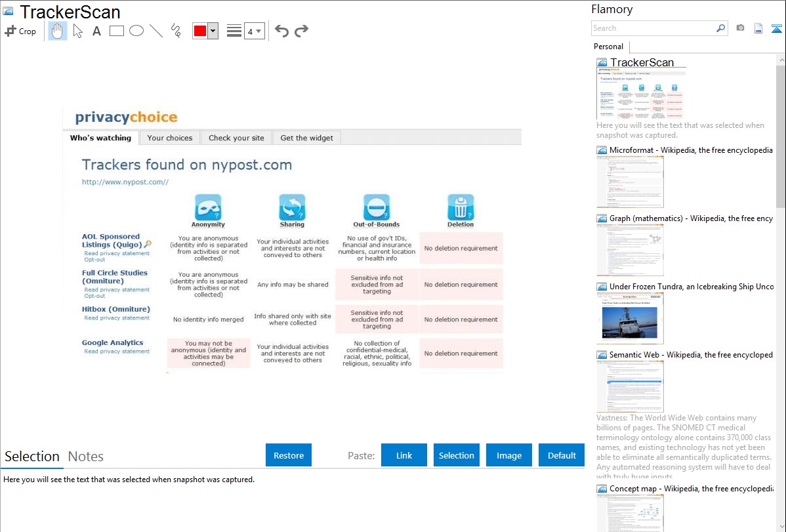Click the search magnifier icon

[721, 28]
